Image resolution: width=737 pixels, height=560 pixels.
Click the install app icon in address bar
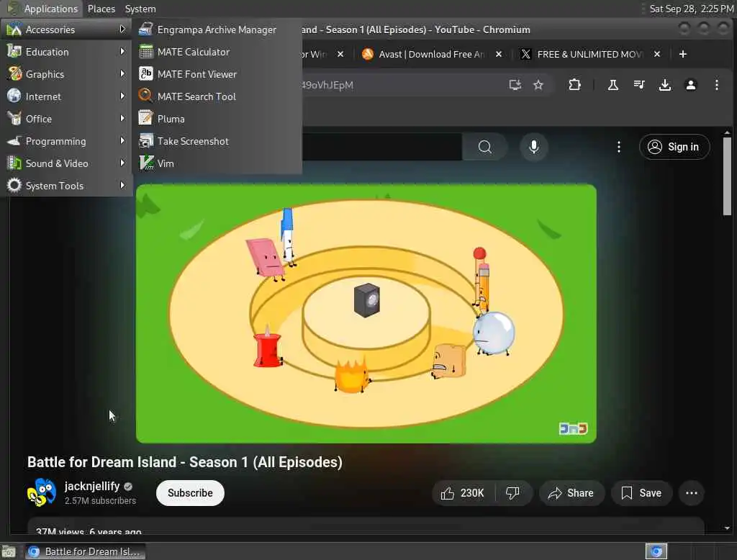pyautogui.click(x=515, y=85)
